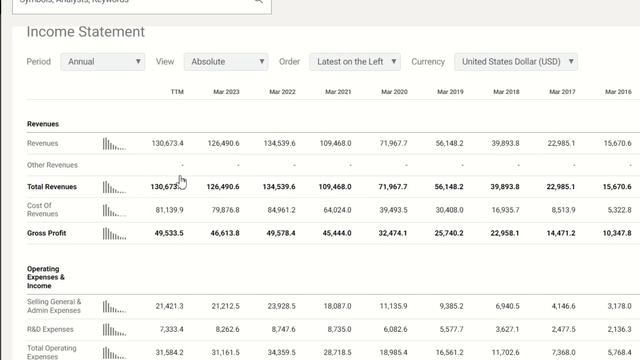This screenshot has height=360, width=640.
Task: Click Revenues Mar 2023 value 126,490.6
Action: [223, 143]
